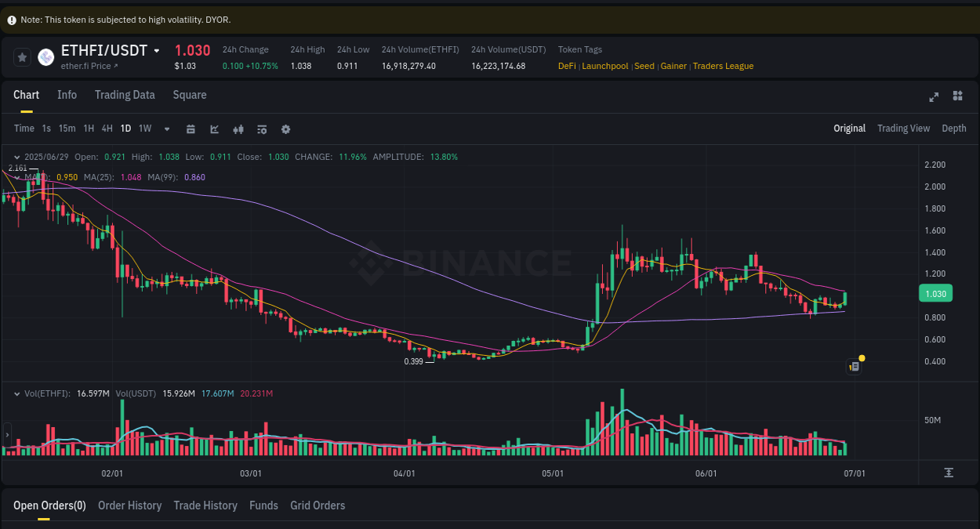980x529 pixels.
Task: Click the ether.fi token logo icon
Action: 46,57
